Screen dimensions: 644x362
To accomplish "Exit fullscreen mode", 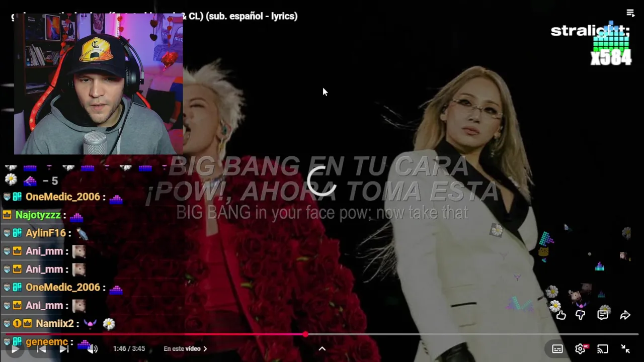I will click(x=625, y=349).
